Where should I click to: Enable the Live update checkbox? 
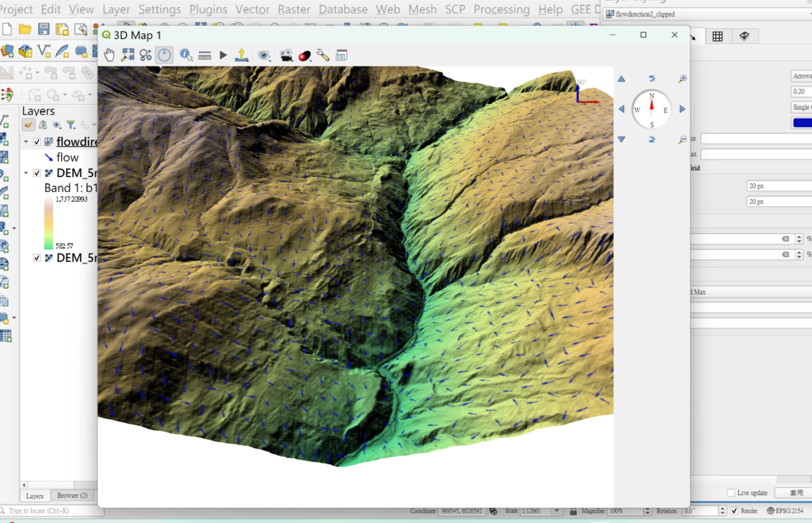731,493
